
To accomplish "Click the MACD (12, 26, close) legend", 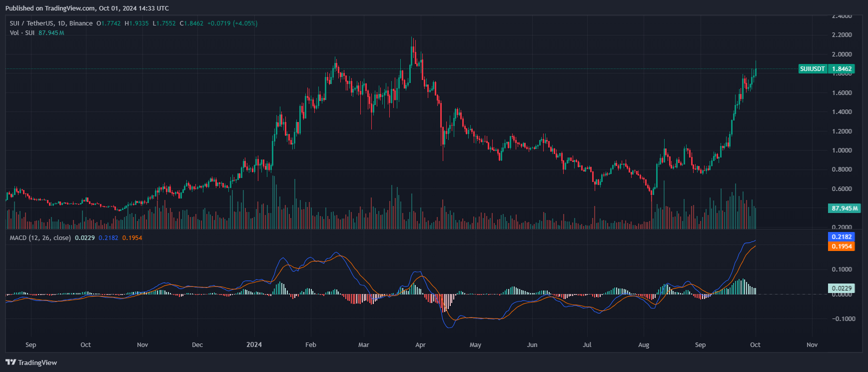I will 40,238.
